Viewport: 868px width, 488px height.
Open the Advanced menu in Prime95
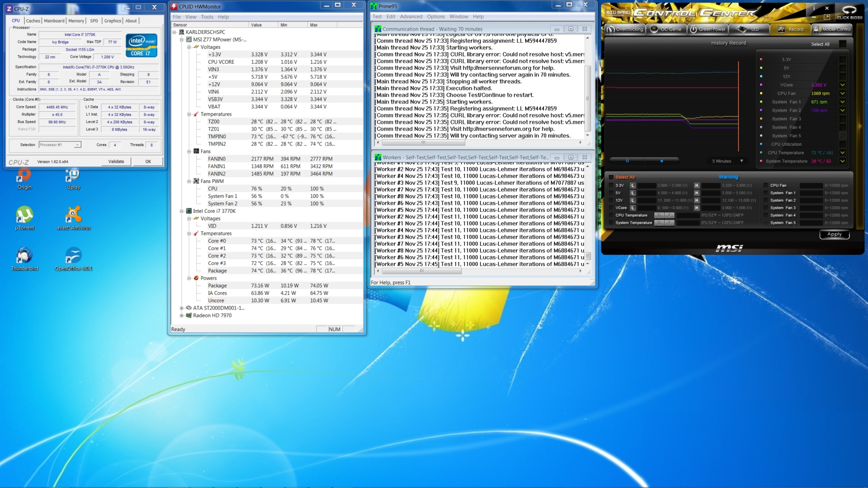pyautogui.click(x=411, y=17)
